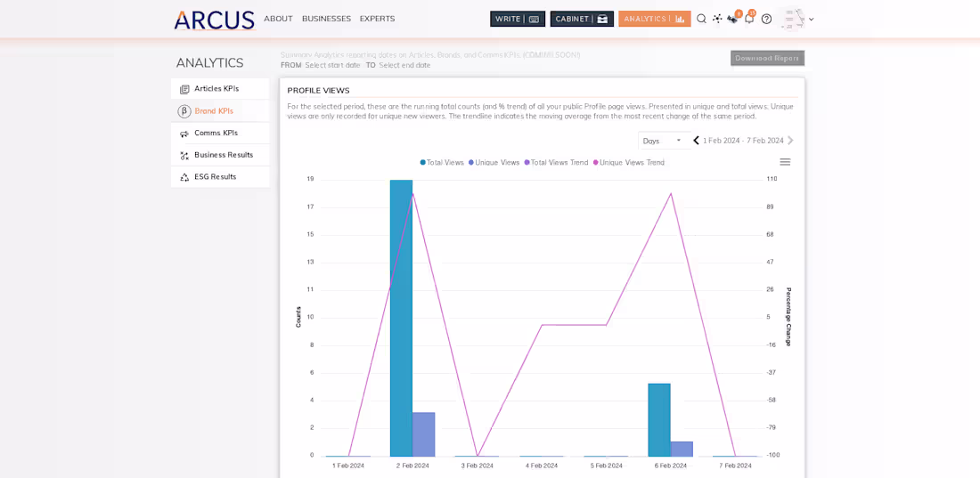Click the user profile avatar

(792, 19)
